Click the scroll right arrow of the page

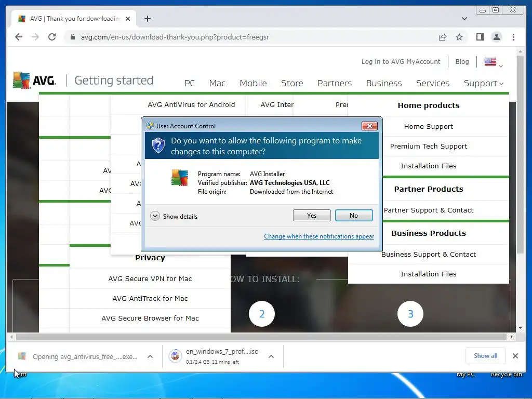[x=512, y=337]
